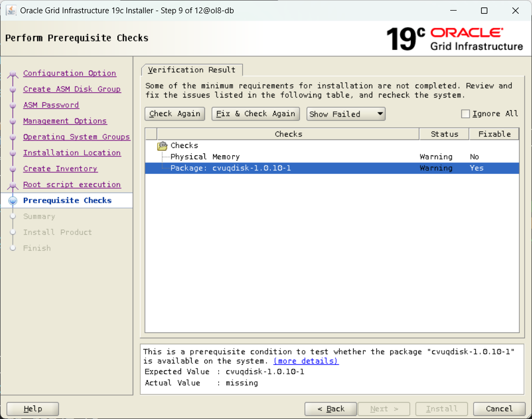Go to Configuration Option step

70,73
